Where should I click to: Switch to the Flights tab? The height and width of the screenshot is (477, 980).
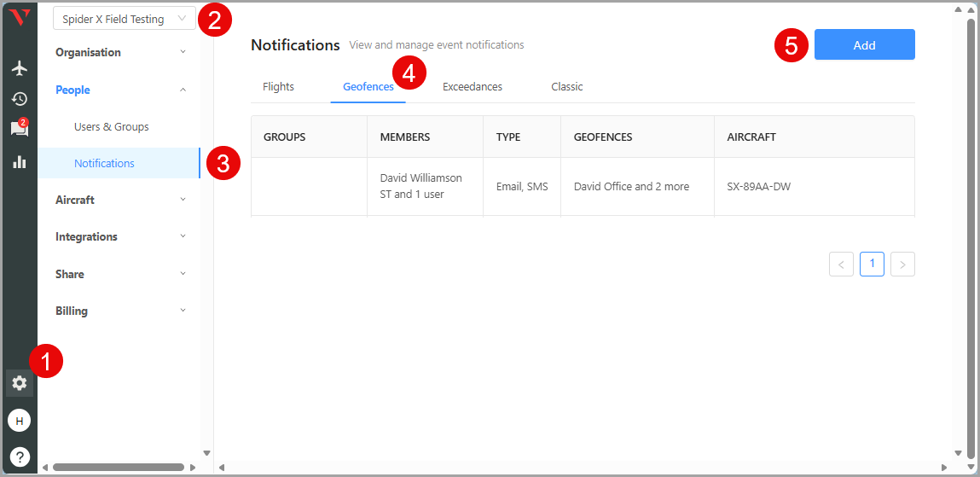(x=278, y=86)
